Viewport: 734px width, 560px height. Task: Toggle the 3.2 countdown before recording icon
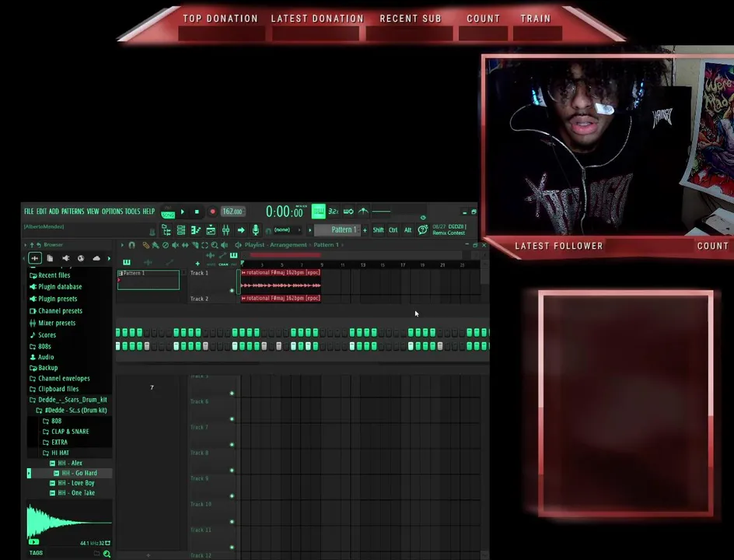[334, 212]
